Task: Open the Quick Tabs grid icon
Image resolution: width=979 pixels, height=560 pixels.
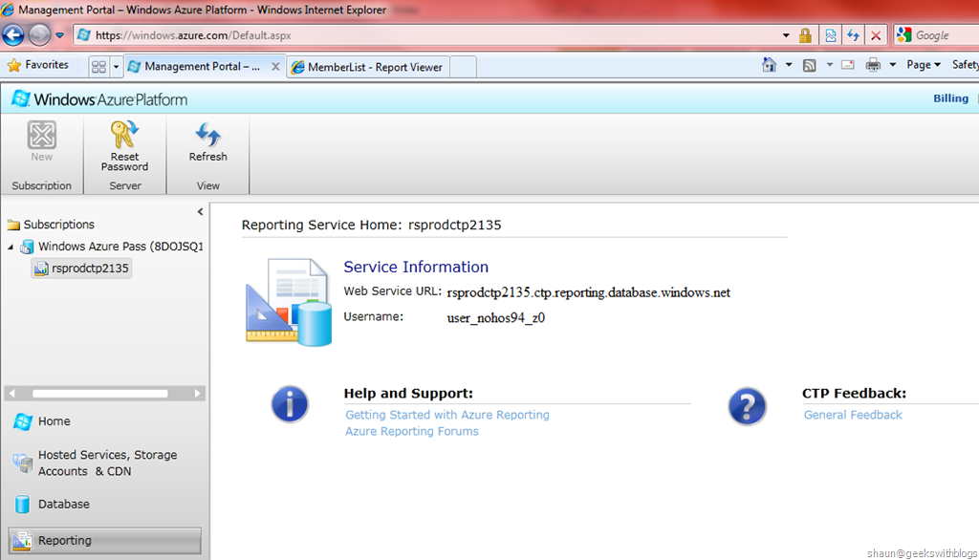Action: [98, 66]
